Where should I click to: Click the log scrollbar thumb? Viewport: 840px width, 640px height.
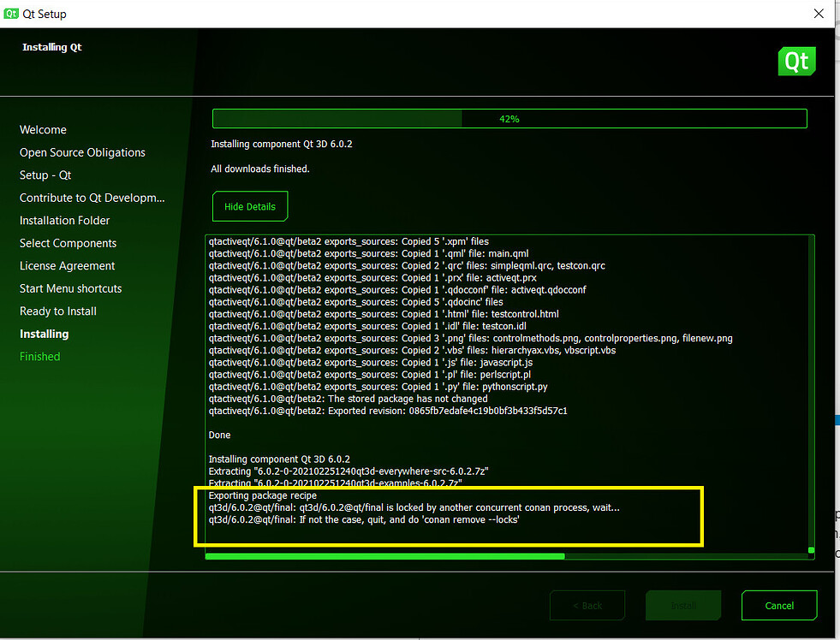tap(810, 550)
